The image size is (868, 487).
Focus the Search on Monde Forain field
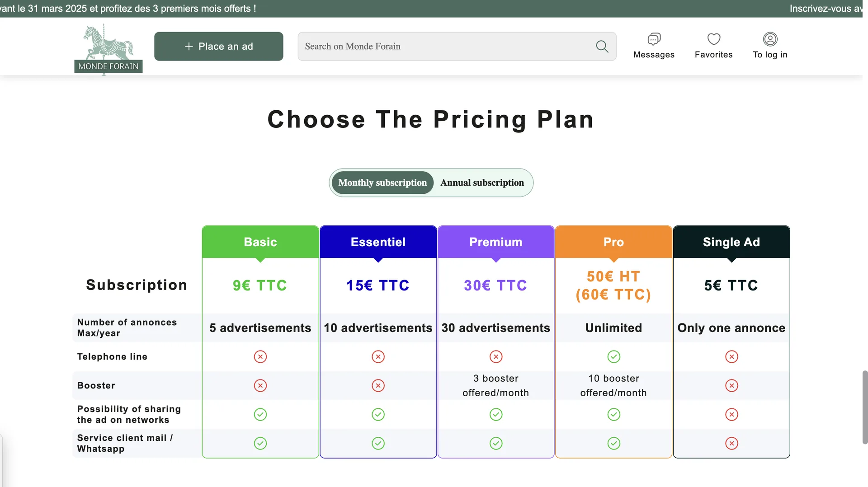point(448,46)
